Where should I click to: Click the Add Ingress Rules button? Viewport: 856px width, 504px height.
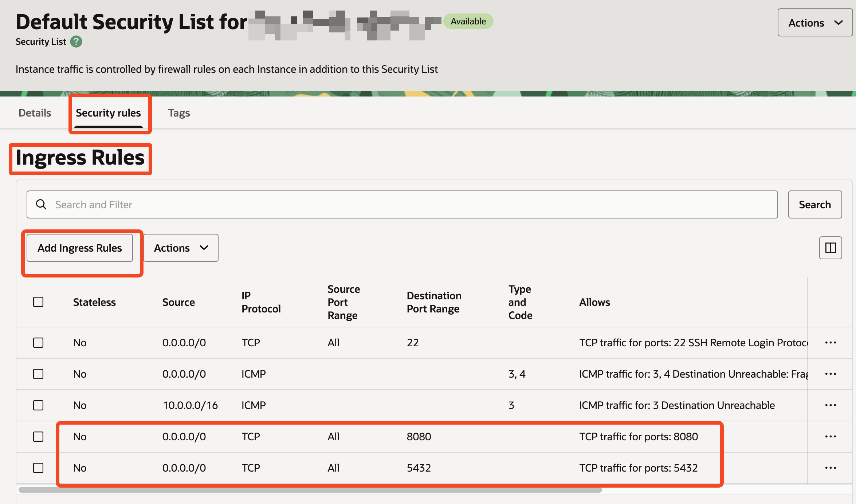tap(80, 248)
